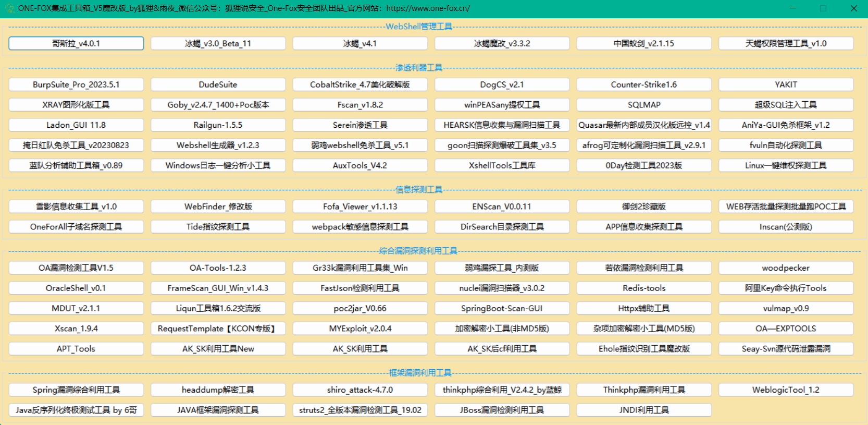Open 0Day检测工具2023版

click(x=644, y=165)
